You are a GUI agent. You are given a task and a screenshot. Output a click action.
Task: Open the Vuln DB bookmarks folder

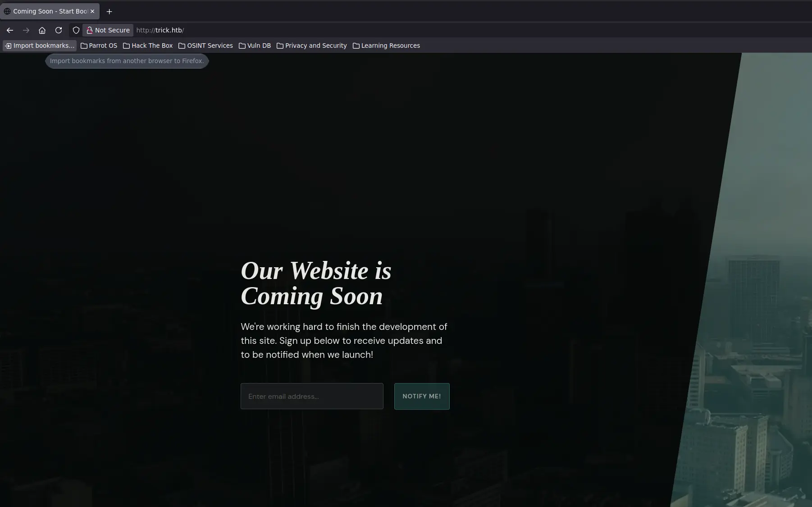coord(255,46)
